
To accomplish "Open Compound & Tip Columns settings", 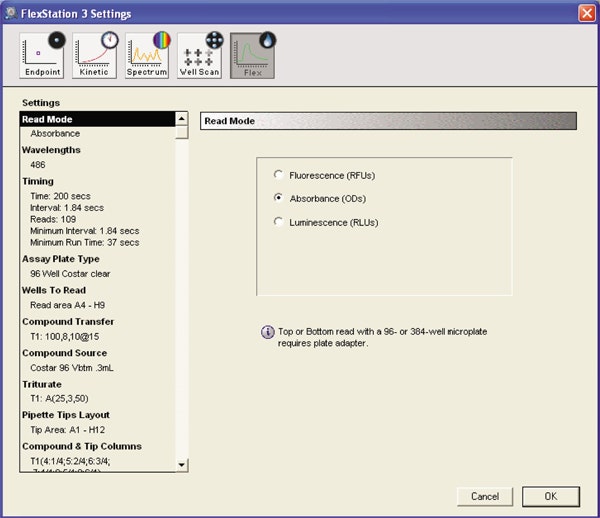I will click(x=82, y=446).
